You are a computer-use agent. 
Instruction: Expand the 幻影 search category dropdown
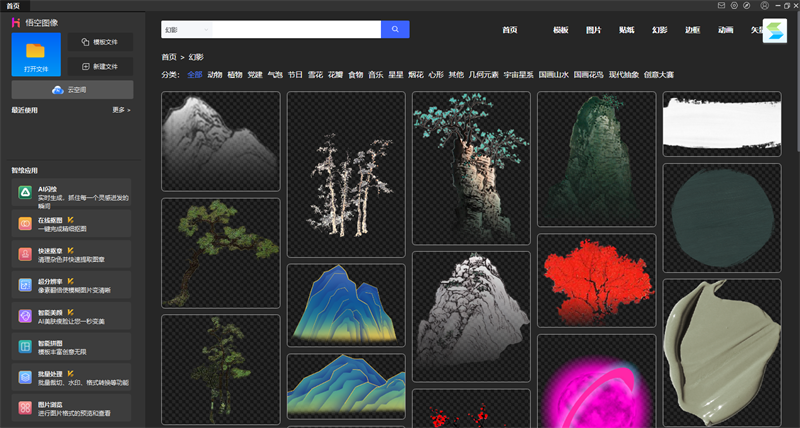click(186, 30)
